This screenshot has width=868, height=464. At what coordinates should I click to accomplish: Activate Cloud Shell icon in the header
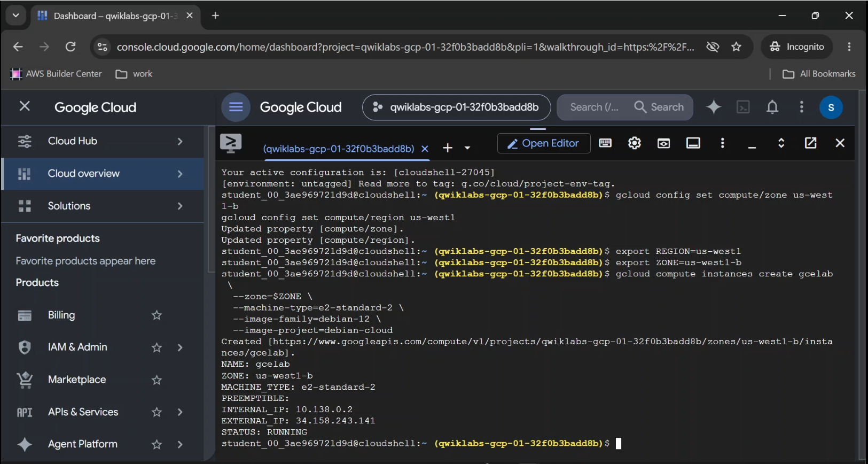pyautogui.click(x=743, y=107)
